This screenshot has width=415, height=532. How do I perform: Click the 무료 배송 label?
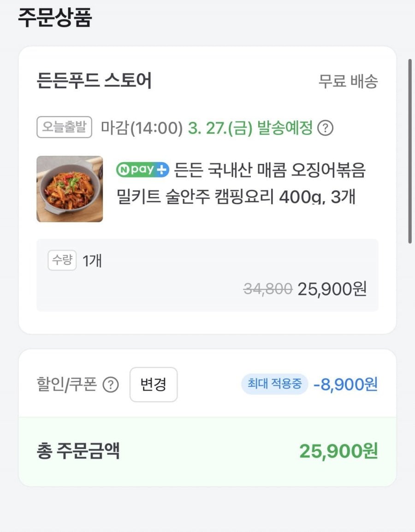click(x=348, y=82)
